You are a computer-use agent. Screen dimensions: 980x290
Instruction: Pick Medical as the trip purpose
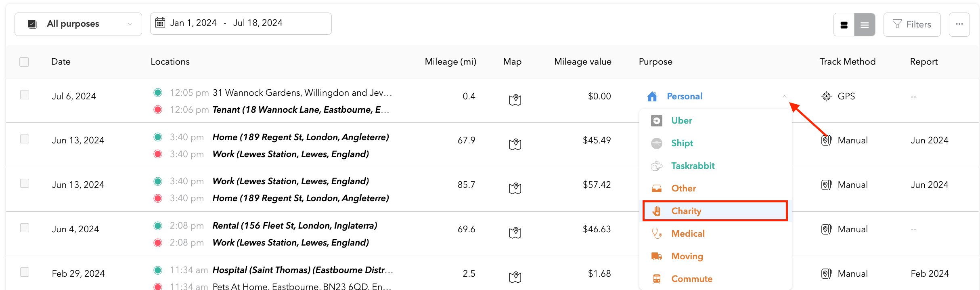[687, 233]
